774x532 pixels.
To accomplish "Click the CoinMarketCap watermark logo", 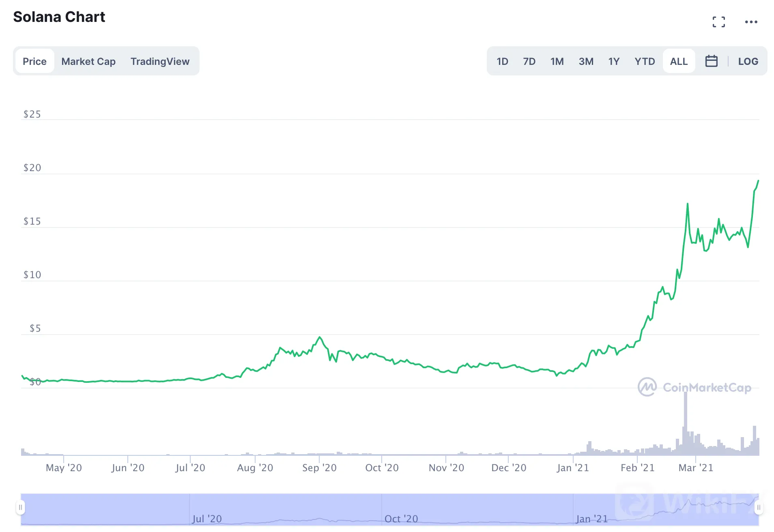I will (694, 387).
